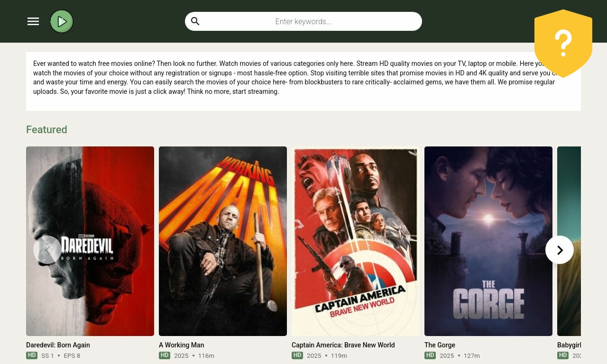This screenshot has height=364, width=607.
Task: Click the HD badge under The Gorge
Action: tap(430, 355)
